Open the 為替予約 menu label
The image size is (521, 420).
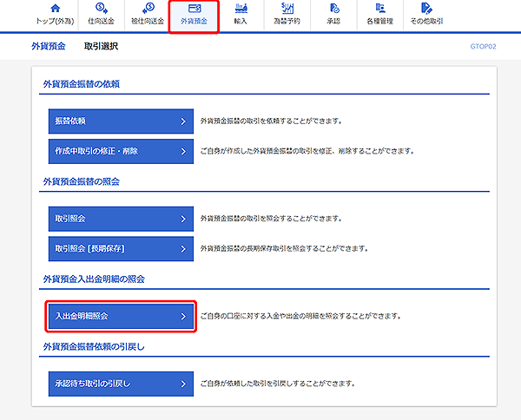287,21
